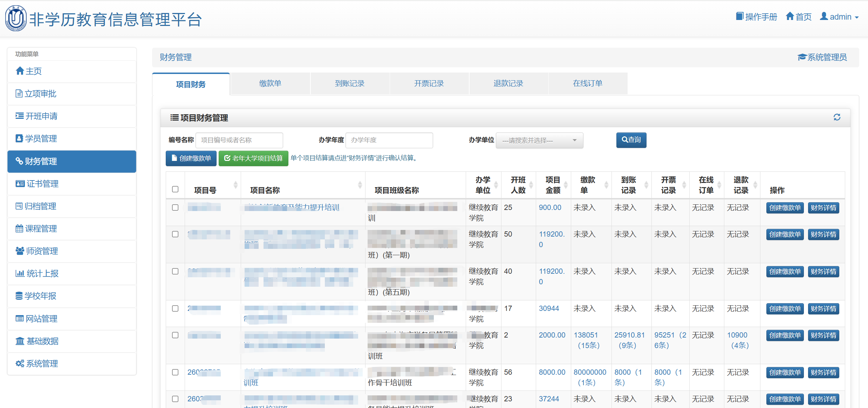Click the 学员管理 contact icon
The height and width of the screenshot is (408, 868).
point(19,138)
